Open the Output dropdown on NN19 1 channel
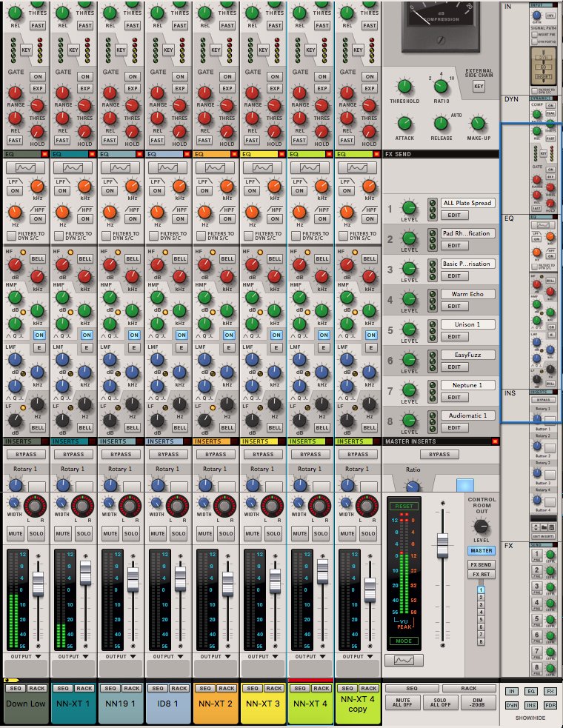Image resolution: width=563 pixels, height=728 pixels. coord(121,656)
